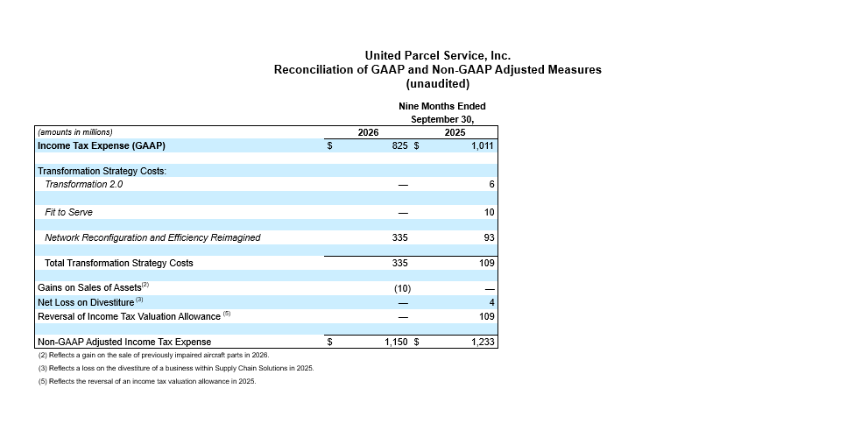
Task: Select 'Non-GAAP Adjusted Income Tax Expense' label
Action: tap(124, 342)
